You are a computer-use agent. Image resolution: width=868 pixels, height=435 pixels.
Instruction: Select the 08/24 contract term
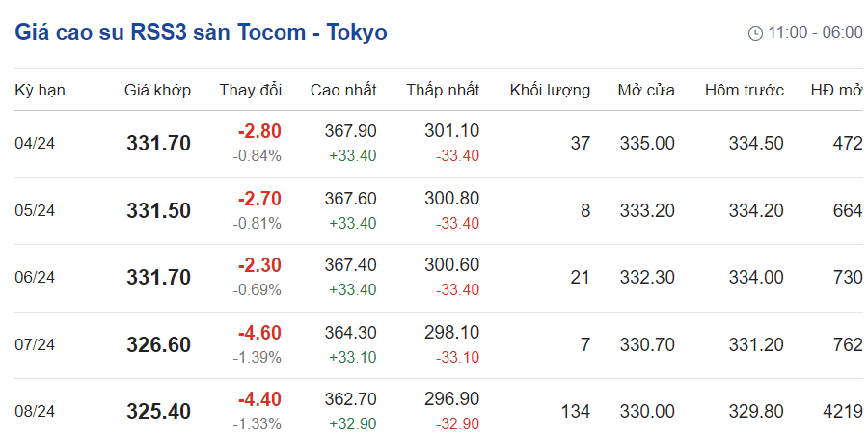[35, 411]
